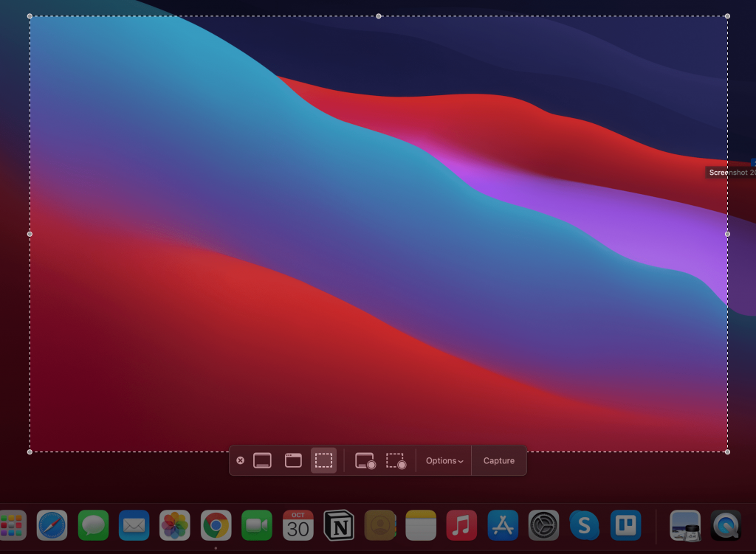Open FaceTime from the Dock

tap(257, 525)
